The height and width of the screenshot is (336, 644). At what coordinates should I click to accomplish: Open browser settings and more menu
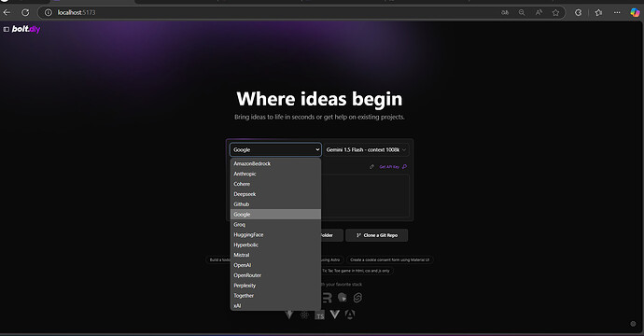[617, 13]
